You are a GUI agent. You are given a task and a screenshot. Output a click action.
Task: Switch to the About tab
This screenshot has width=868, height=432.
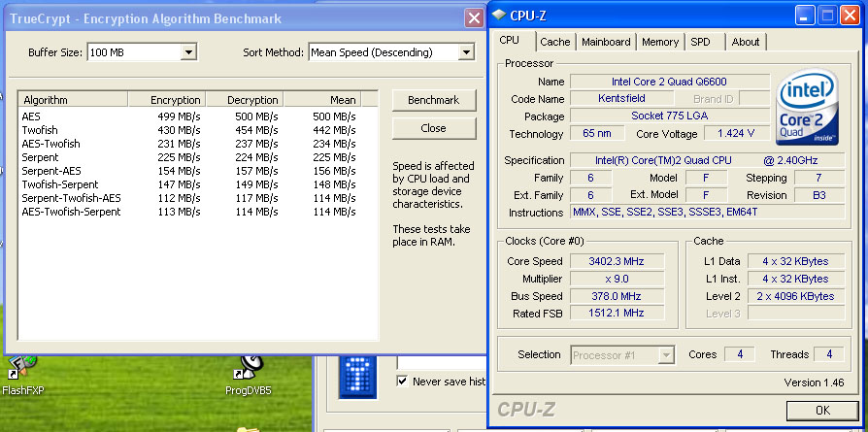(x=746, y=42)
